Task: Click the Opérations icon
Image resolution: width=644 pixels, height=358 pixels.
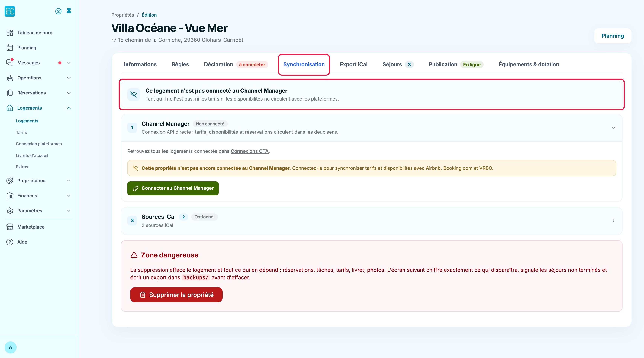Action: (10, 78)
